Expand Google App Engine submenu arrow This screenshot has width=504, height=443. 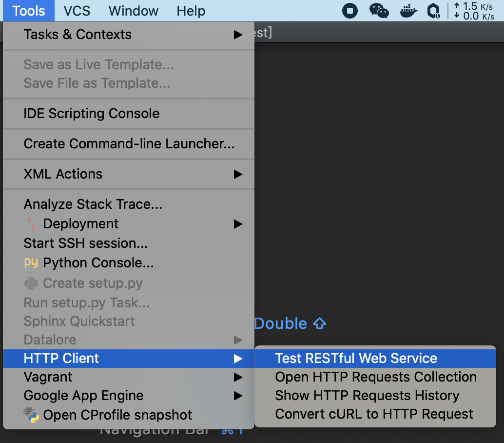click(x=238, y=396)
